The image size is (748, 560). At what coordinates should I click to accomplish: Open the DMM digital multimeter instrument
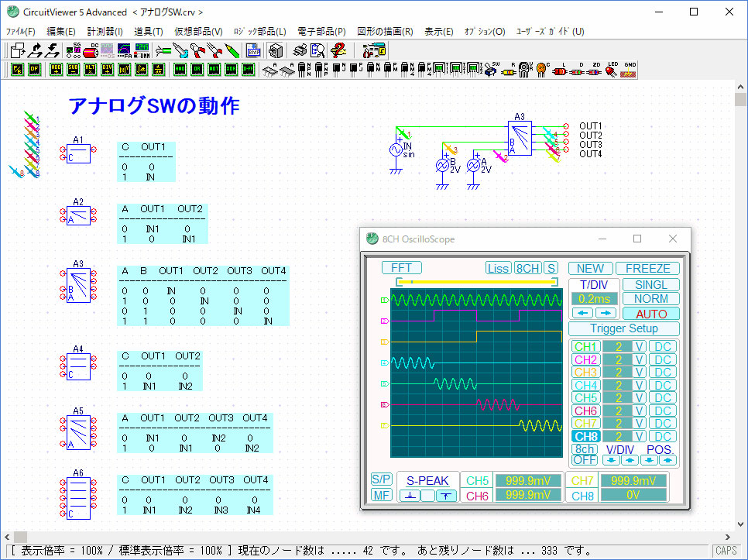click(142, 50)
